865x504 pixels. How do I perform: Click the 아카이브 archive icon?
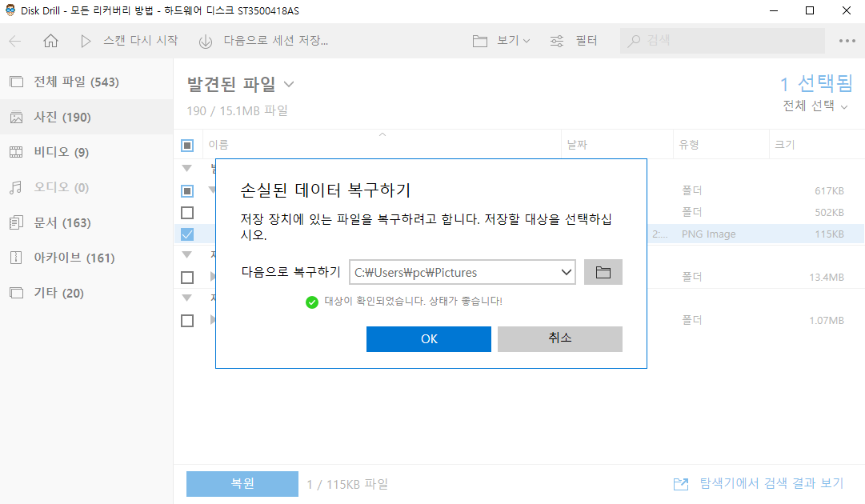click(x=17, y=258)
